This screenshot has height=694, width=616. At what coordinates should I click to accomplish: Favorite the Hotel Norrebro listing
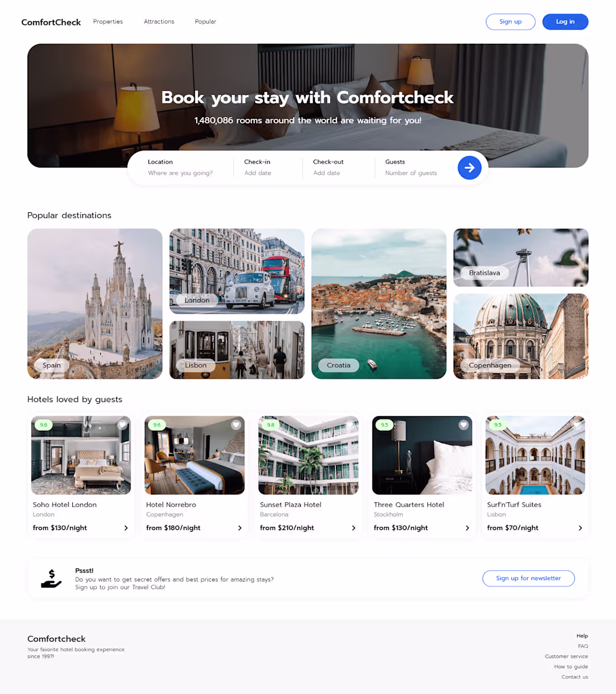pos(236,425)
